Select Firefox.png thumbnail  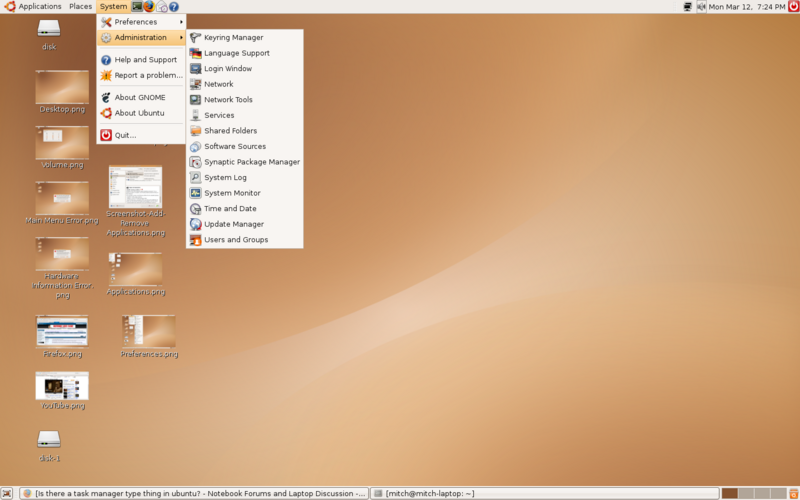(x=62, y=332)
